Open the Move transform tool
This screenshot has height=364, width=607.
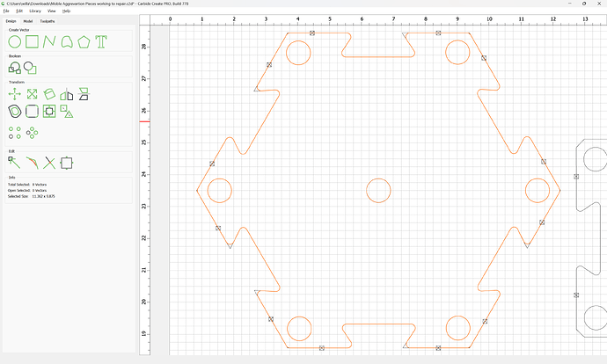tap(15, 94)
